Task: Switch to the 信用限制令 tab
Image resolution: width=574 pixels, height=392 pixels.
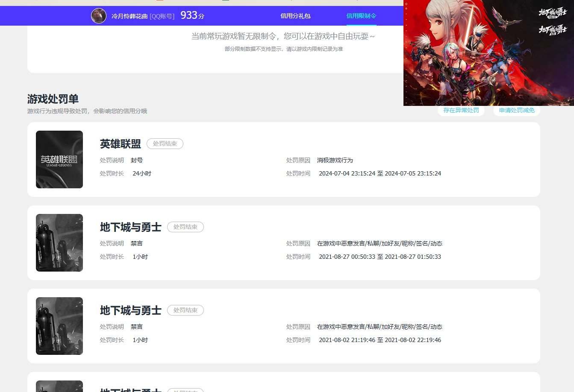Action: click(x=361, y=16)
